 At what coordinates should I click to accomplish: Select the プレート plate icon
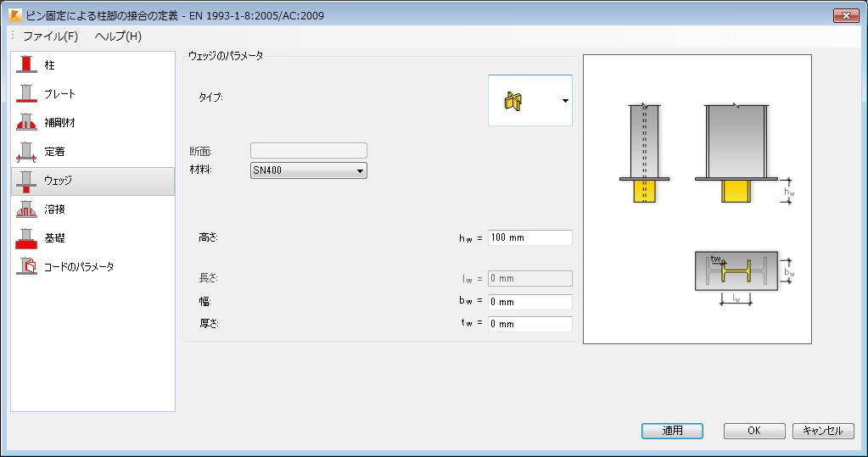(26, 93)
